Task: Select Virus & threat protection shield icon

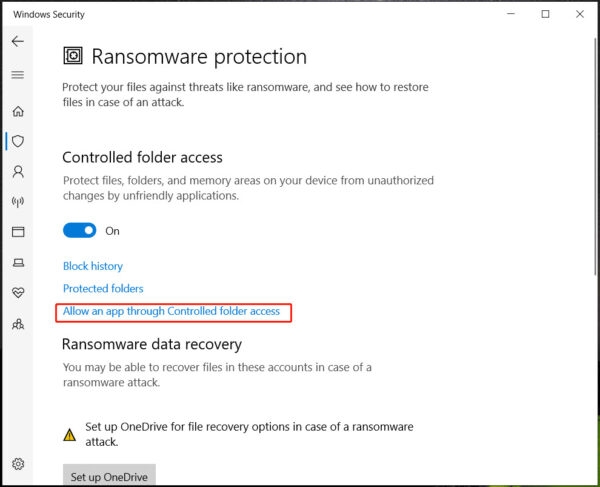Action: [17, 141]
